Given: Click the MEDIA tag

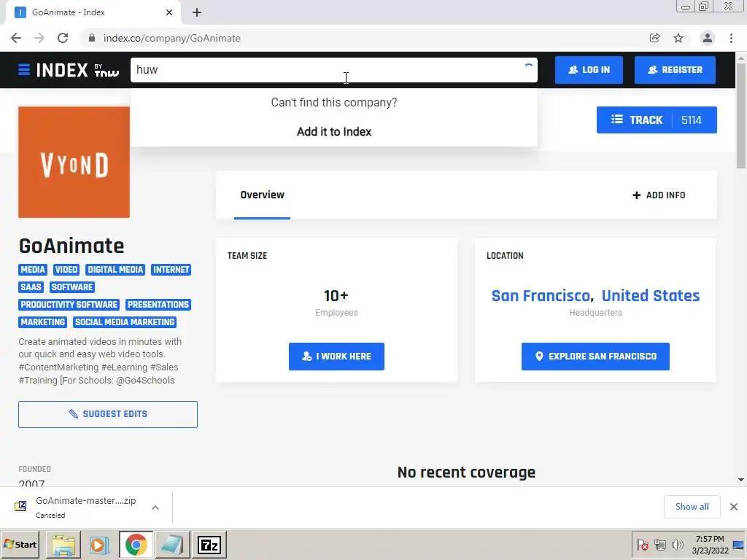Looking at the screenshot, I should tap(32, 270).
